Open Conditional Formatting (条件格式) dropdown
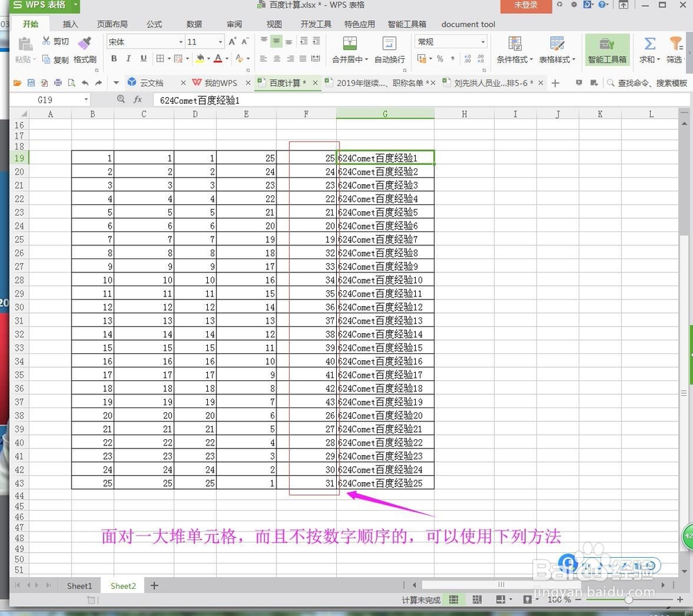This screenshot has height=616, width=693. point(514,59)
